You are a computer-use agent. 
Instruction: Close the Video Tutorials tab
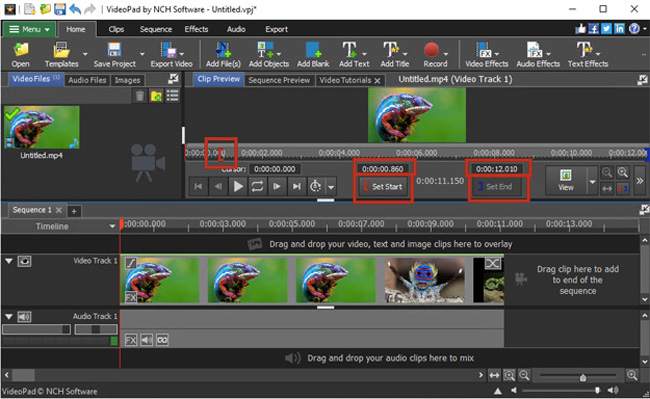[x=377, y=81]
